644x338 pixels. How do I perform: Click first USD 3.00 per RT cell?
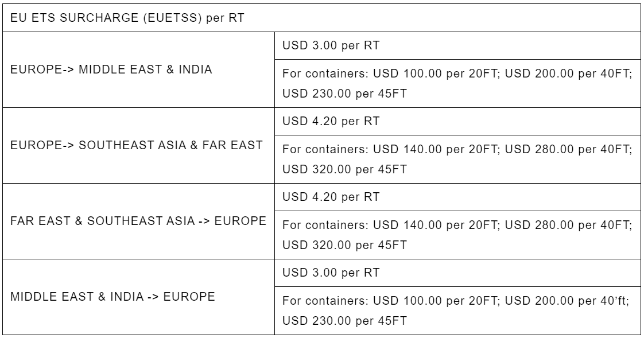457,45
